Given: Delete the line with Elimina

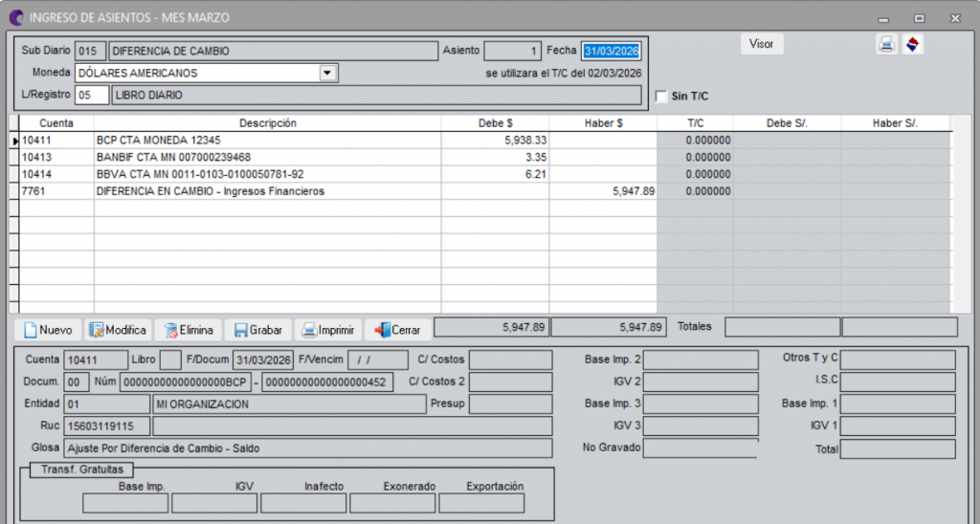Looking at the screenshot, I should coord(189,330).
